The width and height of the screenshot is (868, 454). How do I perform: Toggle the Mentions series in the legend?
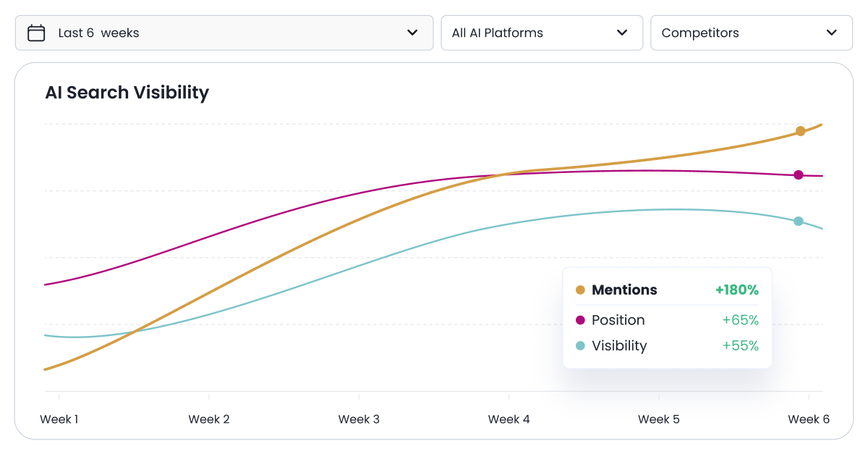click(x=624, y=290)
